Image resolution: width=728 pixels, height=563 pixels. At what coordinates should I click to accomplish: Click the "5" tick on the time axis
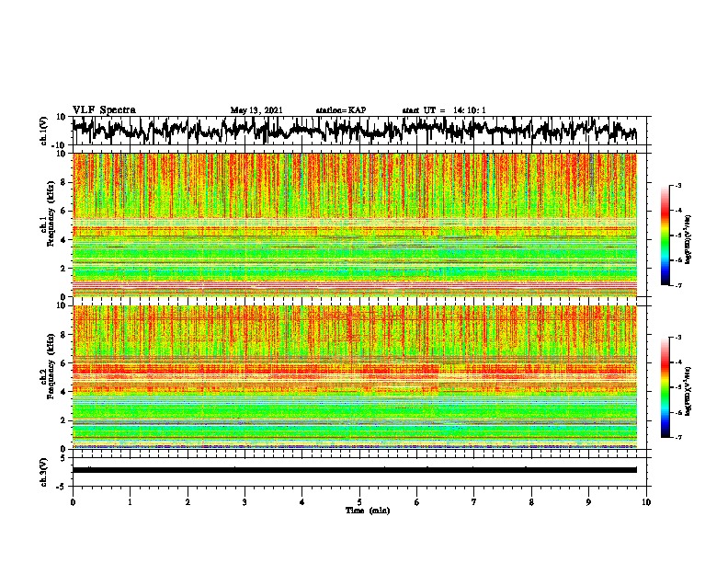tap(359, 502)
